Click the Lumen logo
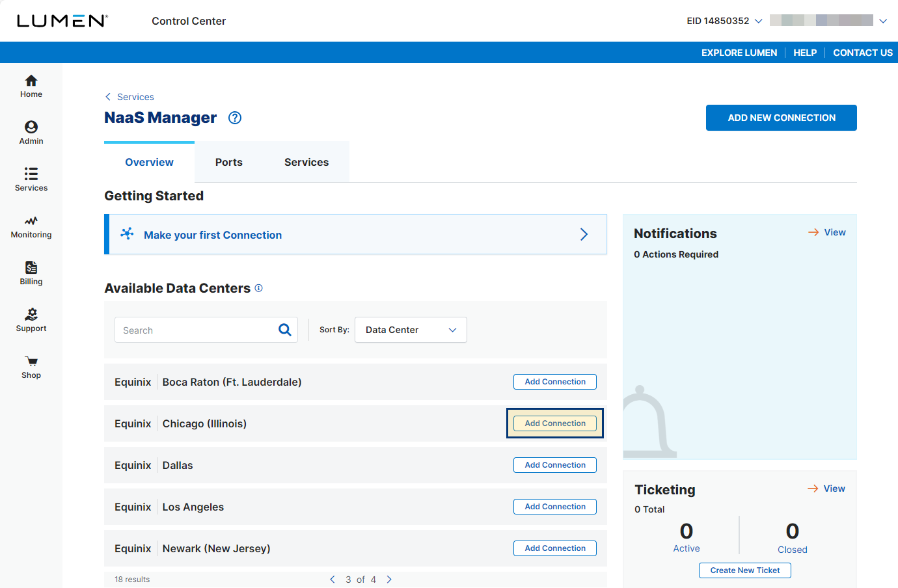The image size is (898, 588). pyautogui.click(x=62, y=21)
